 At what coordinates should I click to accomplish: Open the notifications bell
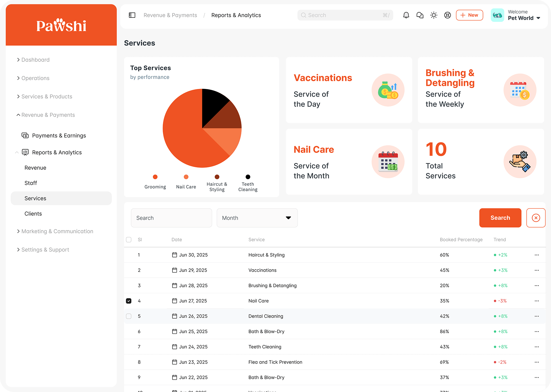click(x=406, y=15)
